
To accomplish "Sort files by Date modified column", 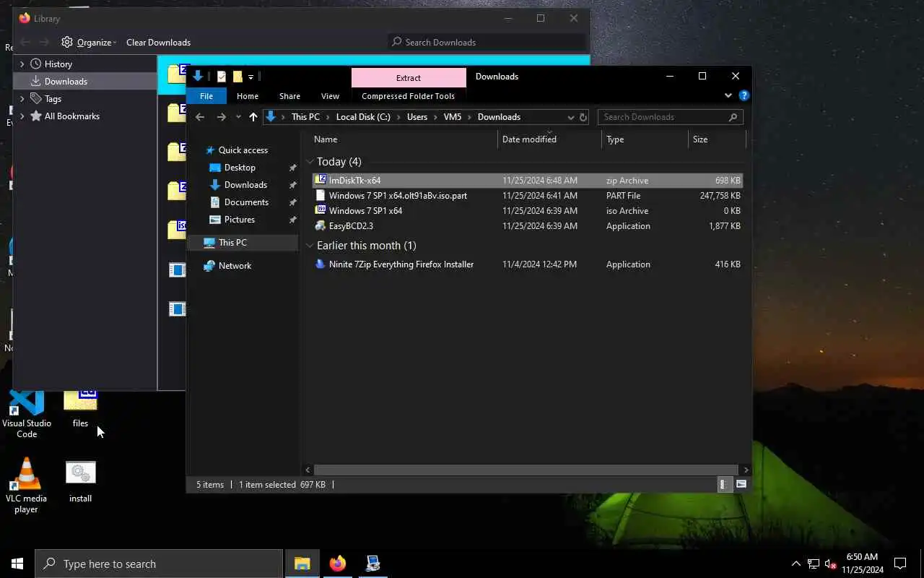I will pos(549,139).
